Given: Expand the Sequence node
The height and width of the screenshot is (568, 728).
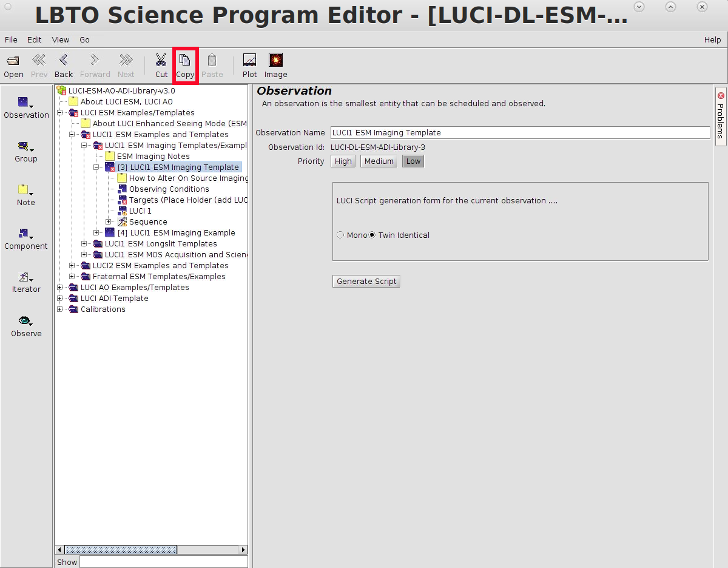Looking at the screenshot, I should coord(109,221).
